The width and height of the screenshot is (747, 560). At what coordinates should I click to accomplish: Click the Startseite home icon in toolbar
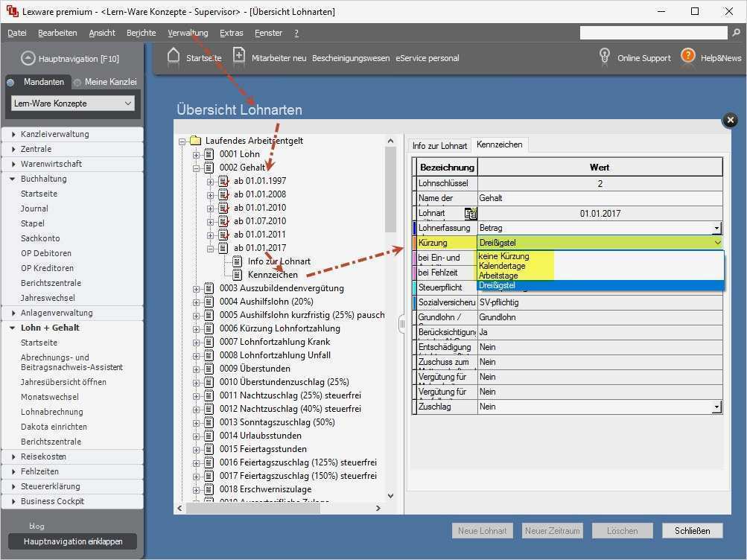(174, 57)
